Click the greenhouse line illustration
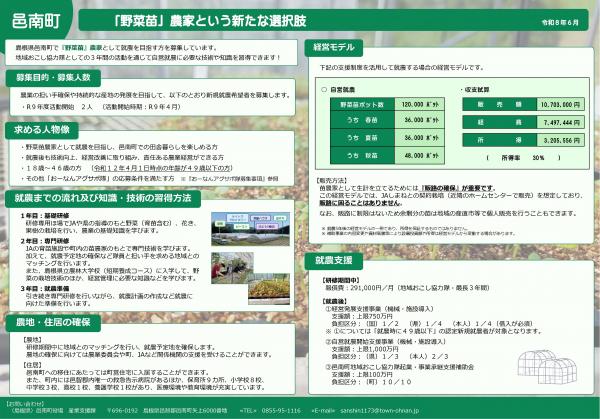 [547, 367]
